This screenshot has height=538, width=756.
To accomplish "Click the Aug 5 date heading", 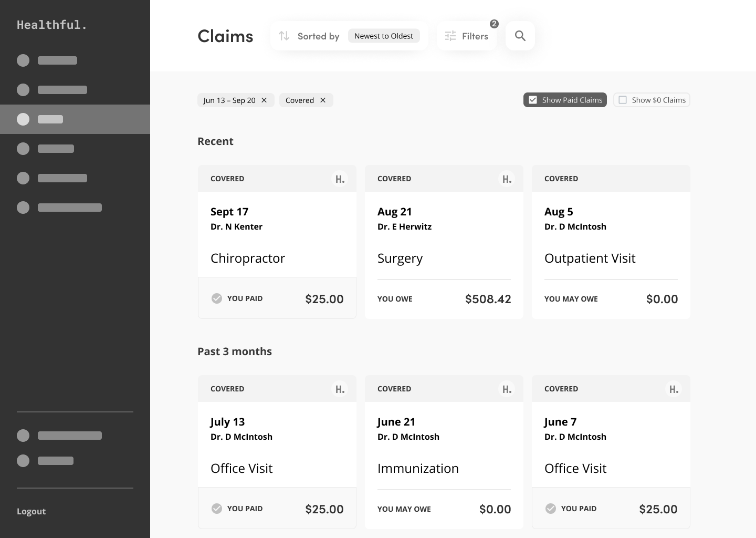I will (x=559, y=212).
